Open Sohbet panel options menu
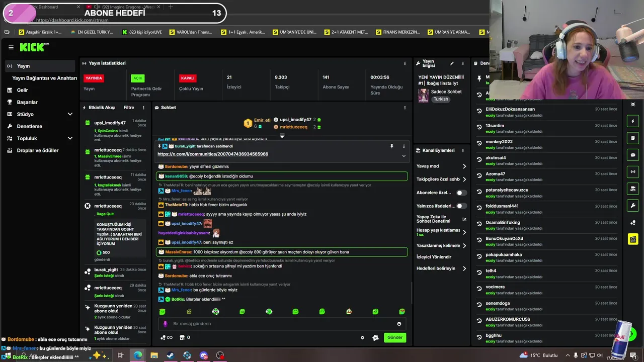 pyautogui.click(x=405, y=108)
